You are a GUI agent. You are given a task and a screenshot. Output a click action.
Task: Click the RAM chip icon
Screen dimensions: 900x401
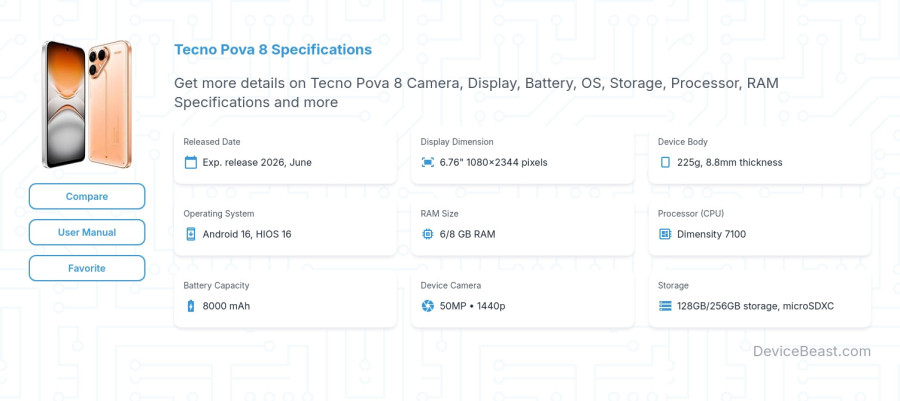coord(428,234)
